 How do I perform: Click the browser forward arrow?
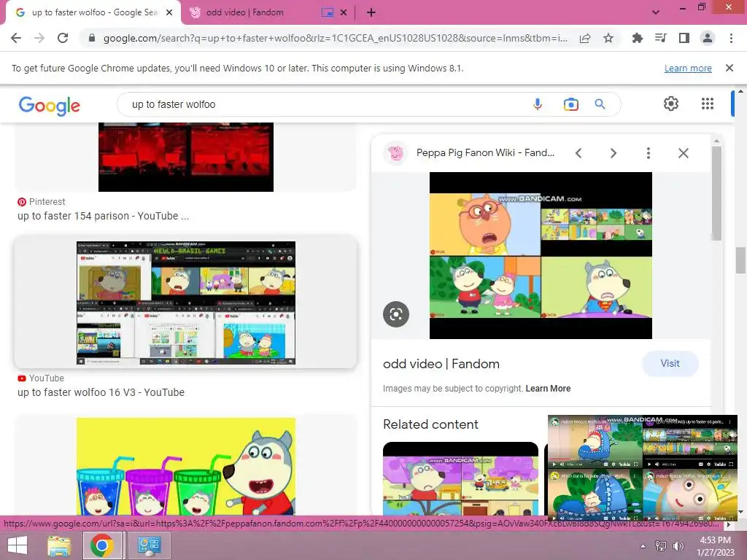[39, 38]
